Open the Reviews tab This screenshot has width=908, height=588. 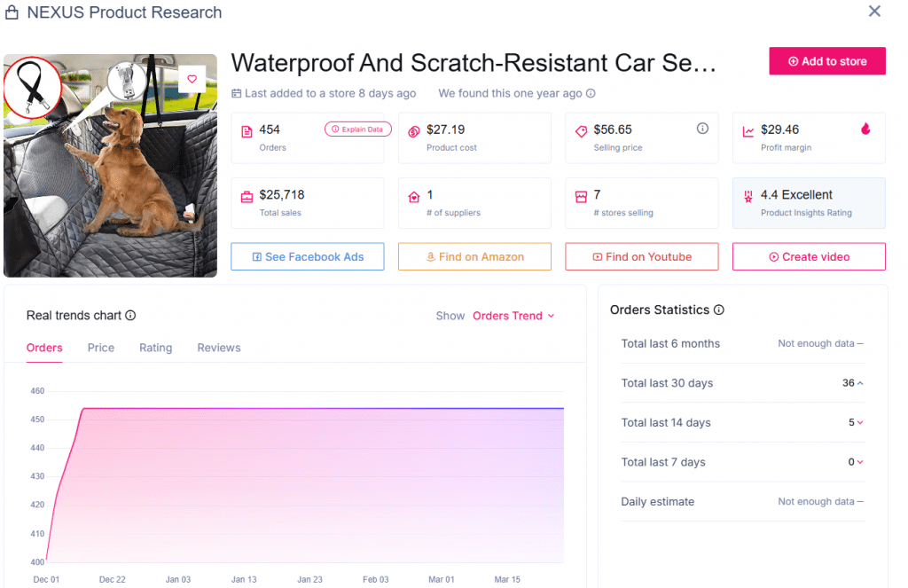pyautogui.click(x=219, y=348)
